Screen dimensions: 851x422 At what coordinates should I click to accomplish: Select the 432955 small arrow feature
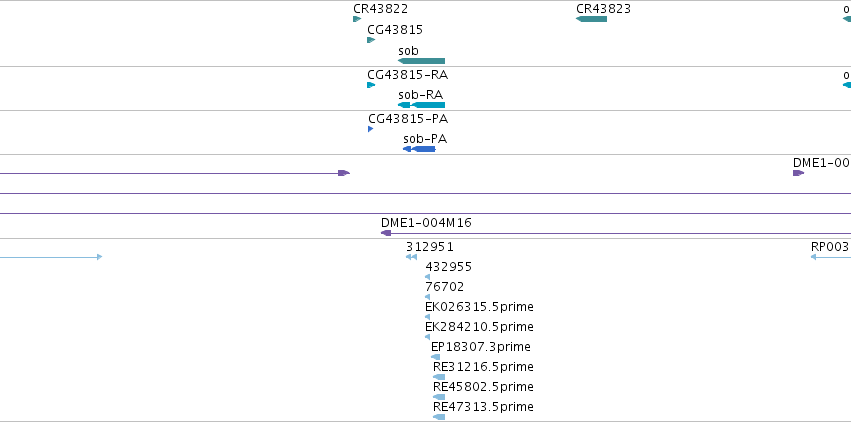(x=428, y=277)
